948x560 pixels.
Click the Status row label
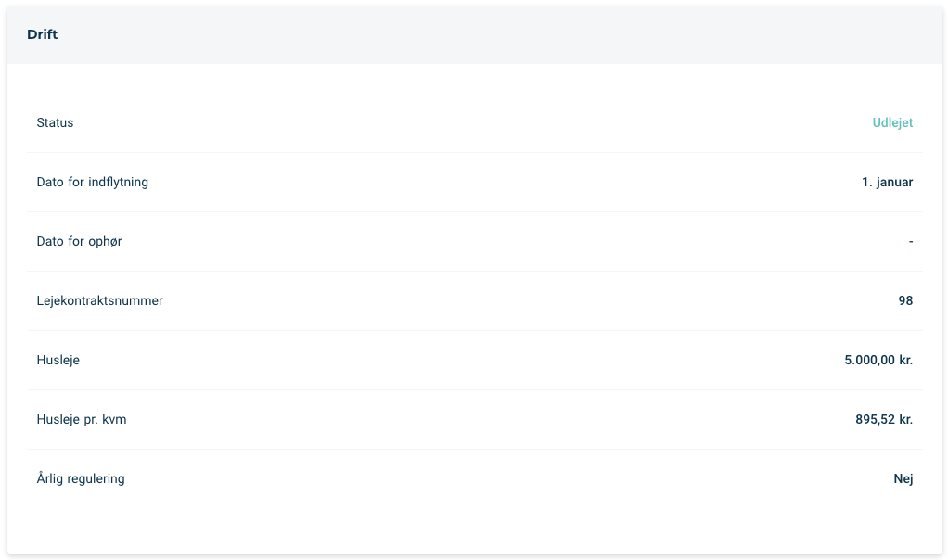[55, 122]
